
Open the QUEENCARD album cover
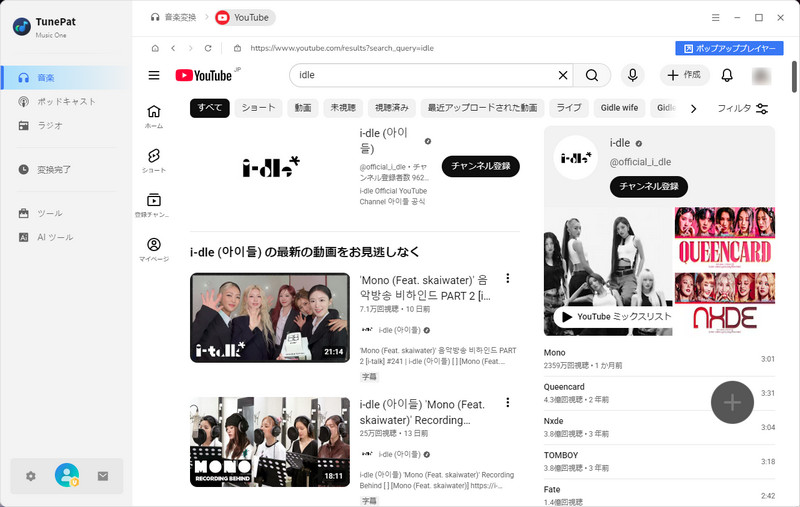724,238
